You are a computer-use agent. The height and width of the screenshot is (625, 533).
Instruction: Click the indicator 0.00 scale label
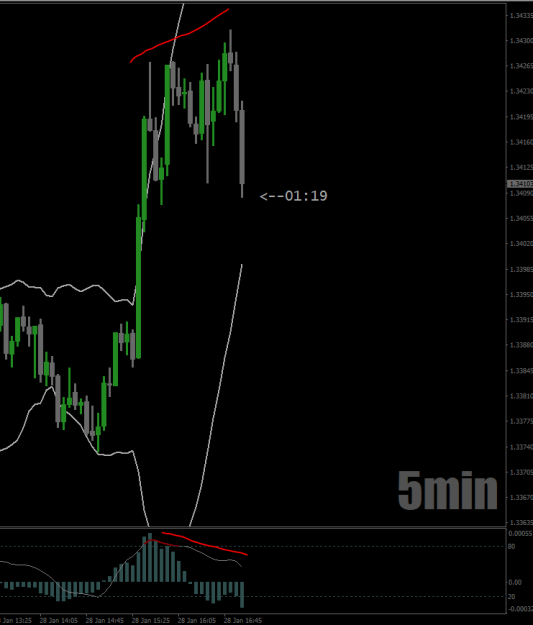[515, 582]
